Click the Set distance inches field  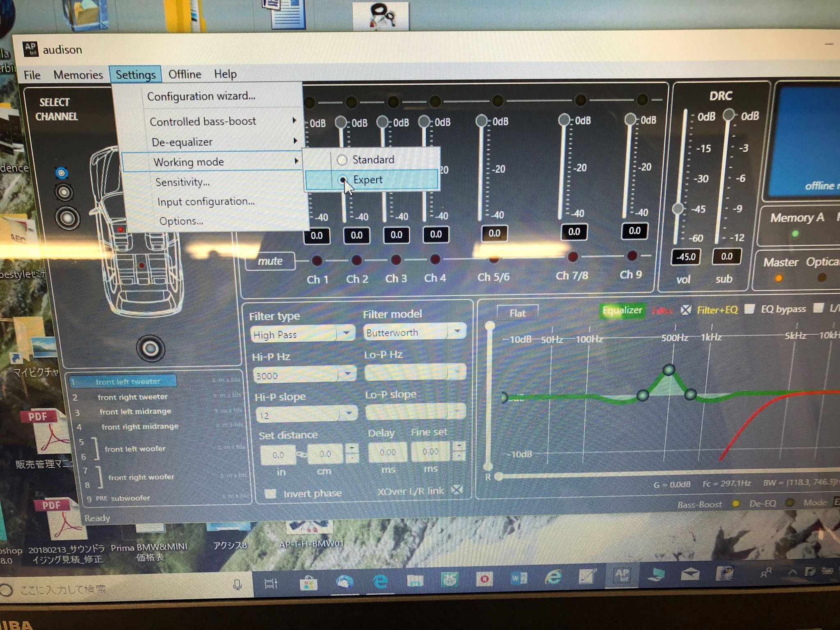(x=278, y=455)
